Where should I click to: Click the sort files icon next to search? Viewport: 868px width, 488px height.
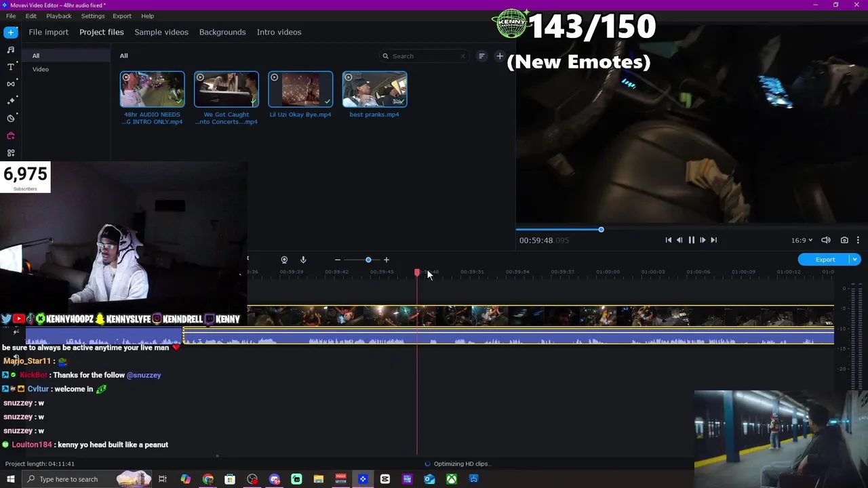coord(481,56)
